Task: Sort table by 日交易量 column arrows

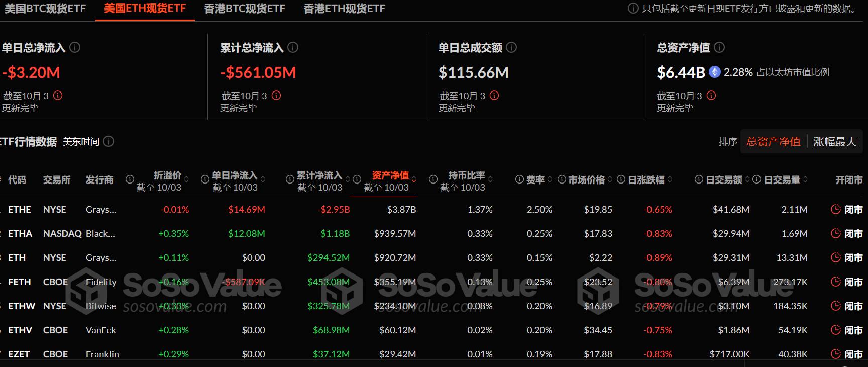Action: coord(806,179)
